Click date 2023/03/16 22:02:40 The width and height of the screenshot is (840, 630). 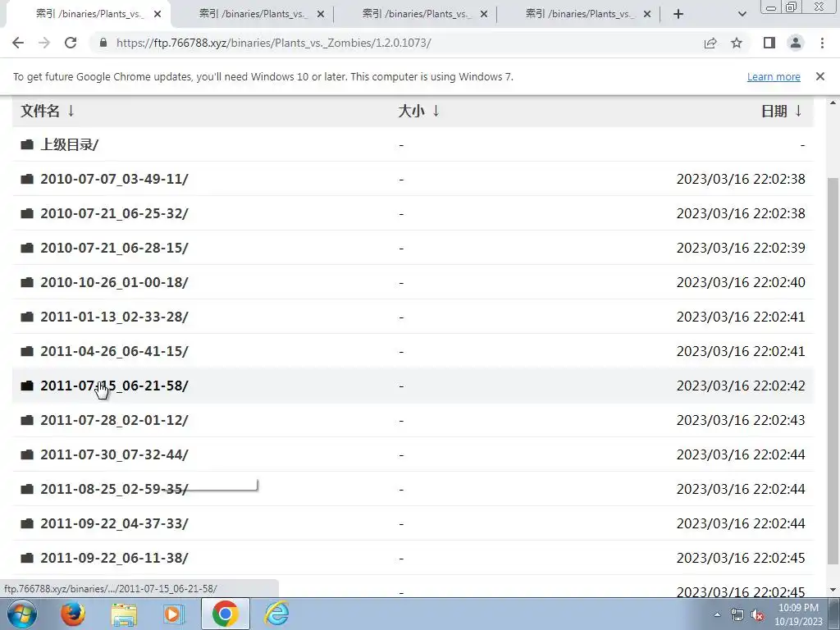pos(741,282)
